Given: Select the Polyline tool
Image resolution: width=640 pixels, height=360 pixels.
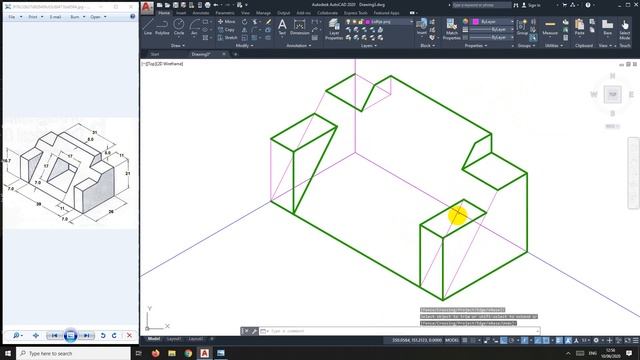Looking at the screenshot, I should coord(162,27).
